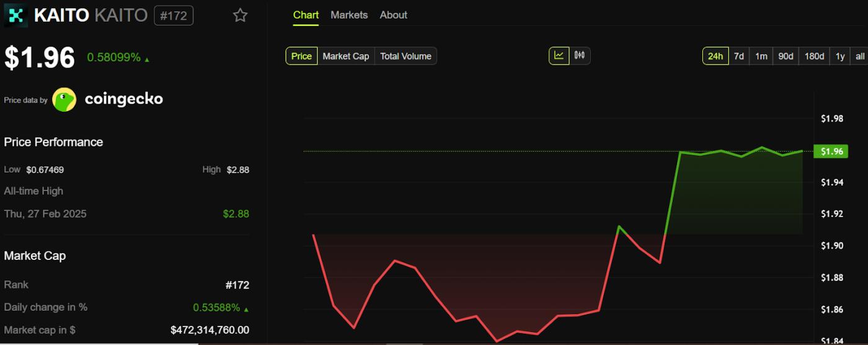Set chart range to all

[x=860, y=56]
